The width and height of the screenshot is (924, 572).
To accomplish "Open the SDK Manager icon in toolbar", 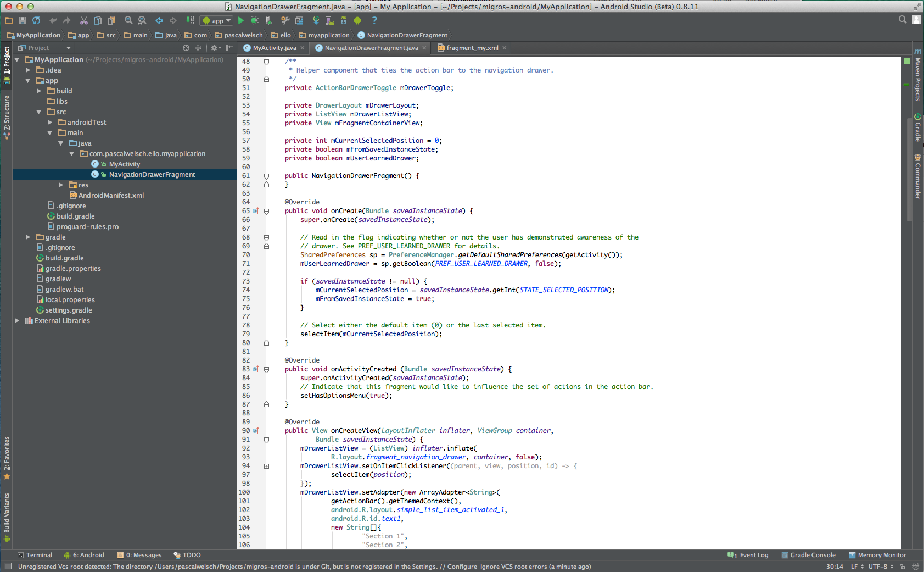I will (343, 20).
